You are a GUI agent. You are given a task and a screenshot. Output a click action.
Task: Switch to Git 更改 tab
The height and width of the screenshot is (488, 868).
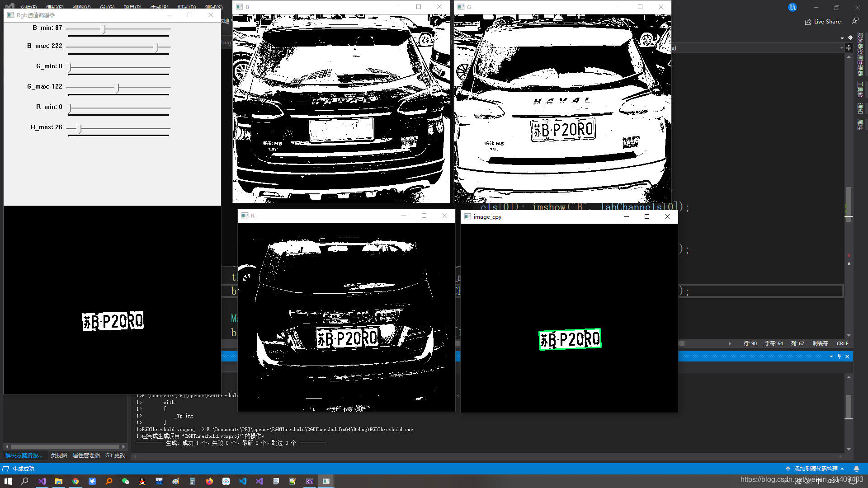(x=115, y=455)
